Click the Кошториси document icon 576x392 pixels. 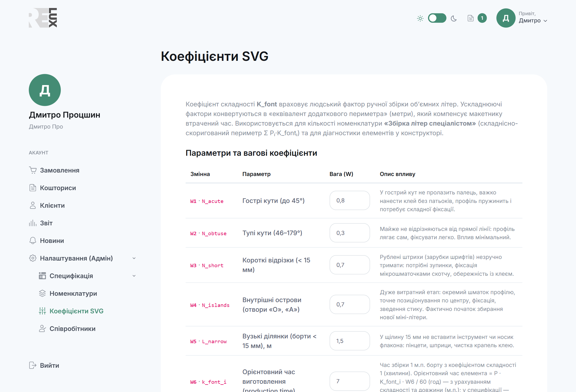[33, 188]
